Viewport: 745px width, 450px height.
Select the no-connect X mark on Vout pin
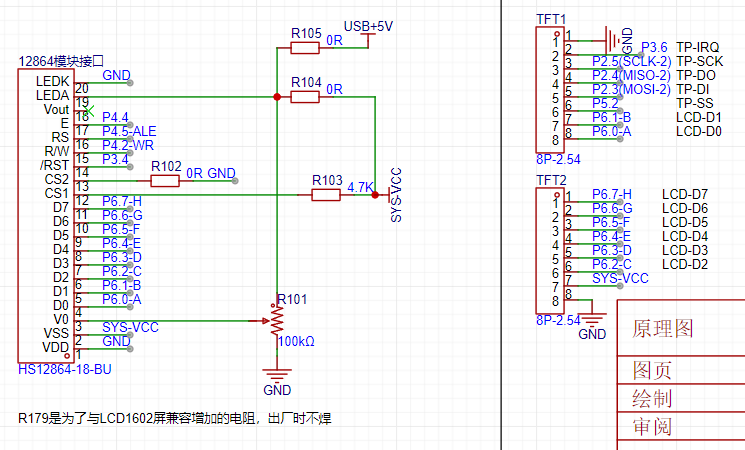[90, 111]
